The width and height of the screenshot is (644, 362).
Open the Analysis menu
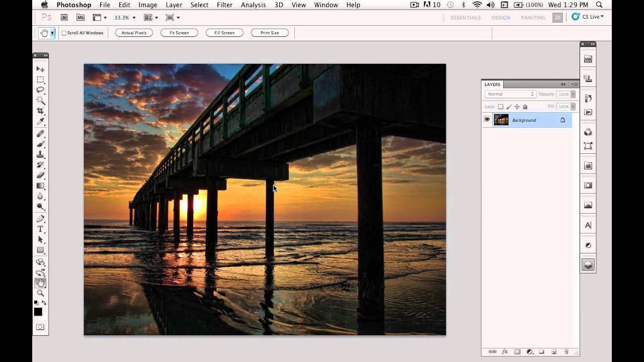(x=254, y=5)
